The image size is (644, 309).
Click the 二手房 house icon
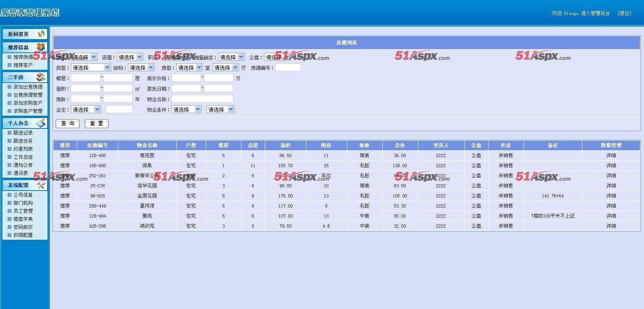pyautogui.click(x=41, y=77)
